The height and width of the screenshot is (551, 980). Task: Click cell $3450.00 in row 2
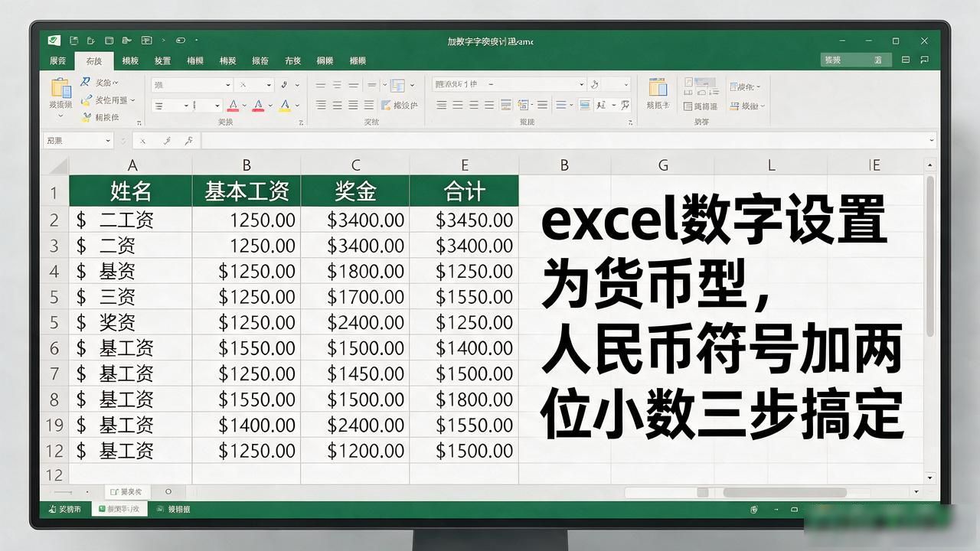coord(464,220)
